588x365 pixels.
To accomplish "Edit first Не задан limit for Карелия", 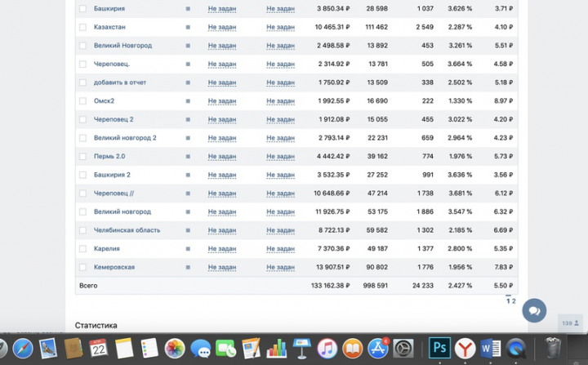I will [222, 249].
